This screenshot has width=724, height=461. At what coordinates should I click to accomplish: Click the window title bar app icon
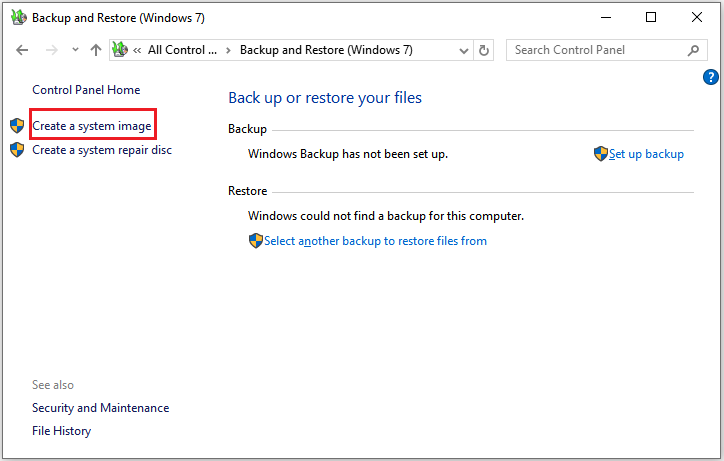coord(19,18)
